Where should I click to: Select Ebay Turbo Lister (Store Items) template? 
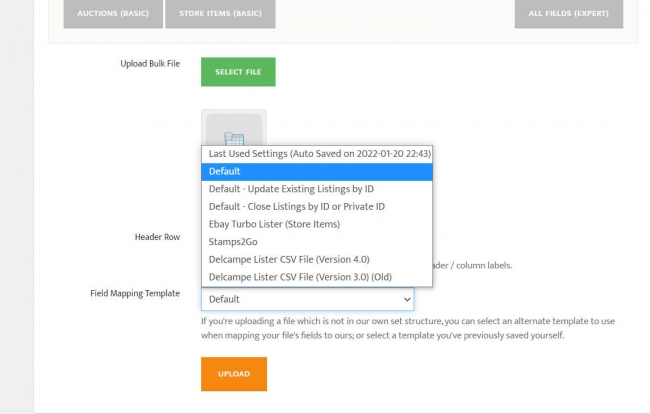(274, 224)
